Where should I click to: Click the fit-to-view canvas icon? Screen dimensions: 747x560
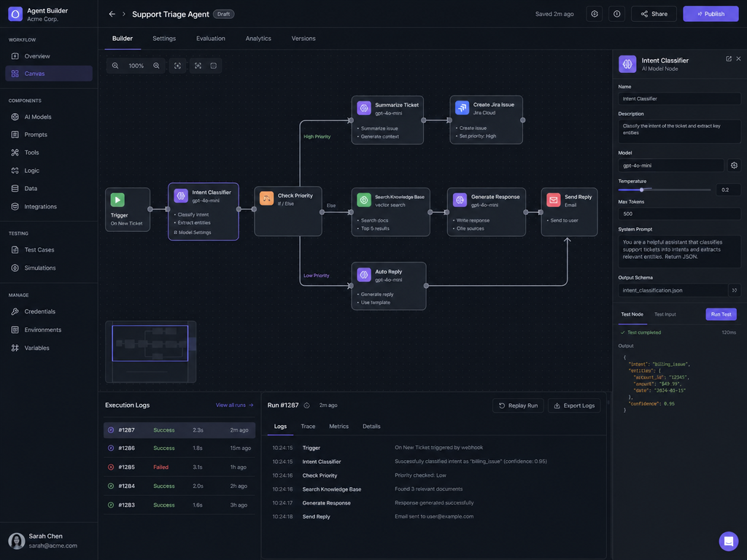point(177,66)
